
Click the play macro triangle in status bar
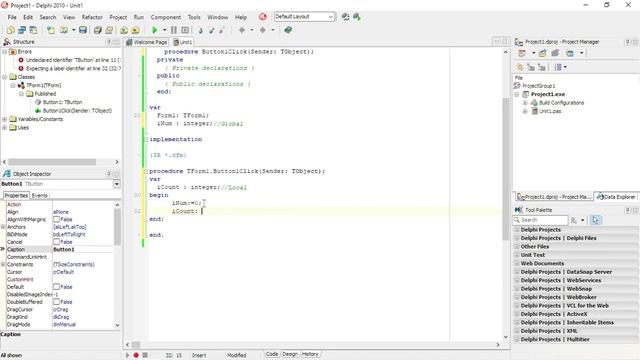coord(127,355)
